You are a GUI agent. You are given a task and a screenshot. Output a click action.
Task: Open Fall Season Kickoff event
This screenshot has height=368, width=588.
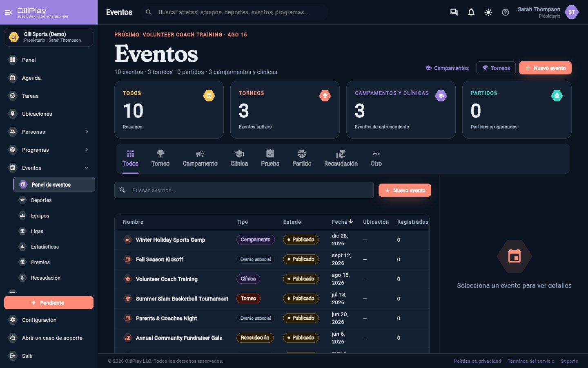click(159, 259)
